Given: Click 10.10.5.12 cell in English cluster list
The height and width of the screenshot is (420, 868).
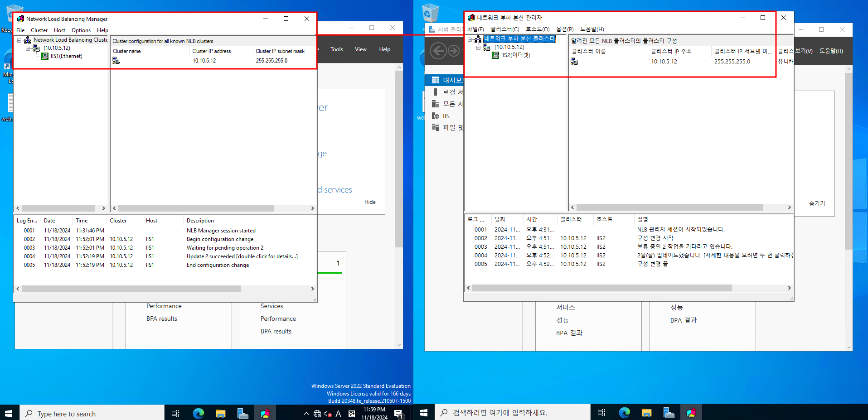Looking at the screenshot, I should 204,61.
